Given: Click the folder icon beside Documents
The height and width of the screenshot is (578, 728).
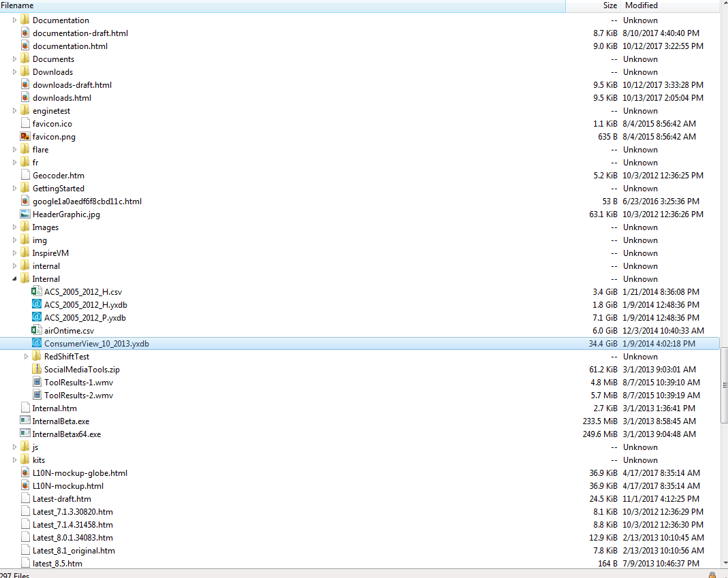Looking at the screenshot, I should [25, 59].
